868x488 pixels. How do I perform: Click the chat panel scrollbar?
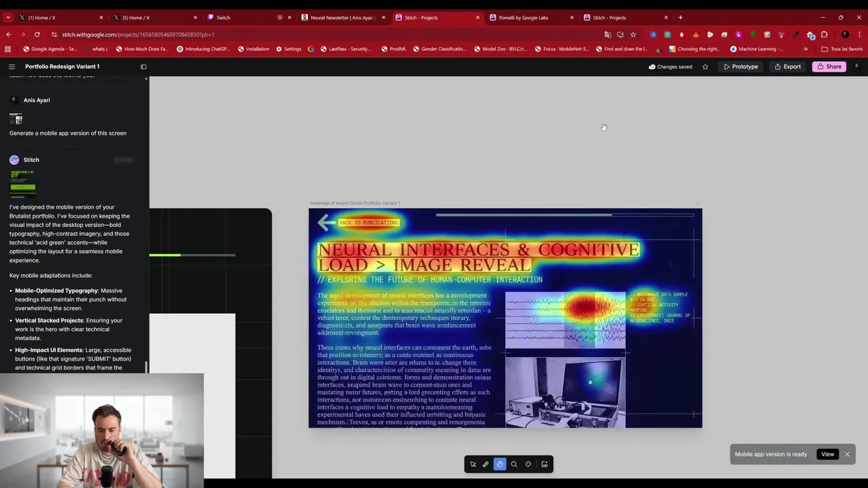tap(146, 367)
